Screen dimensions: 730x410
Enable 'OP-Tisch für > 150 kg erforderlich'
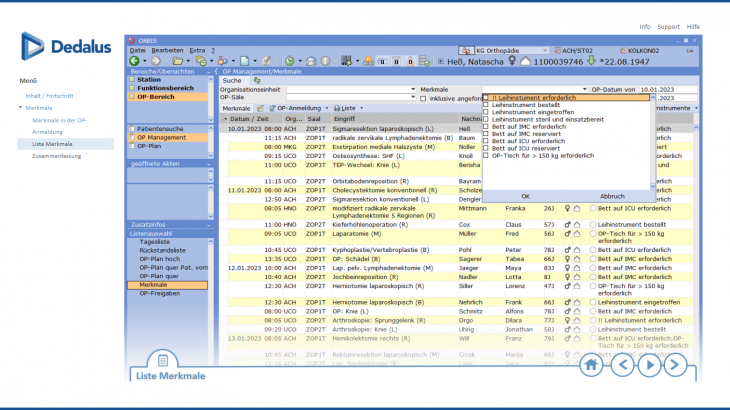click(486, 155)
